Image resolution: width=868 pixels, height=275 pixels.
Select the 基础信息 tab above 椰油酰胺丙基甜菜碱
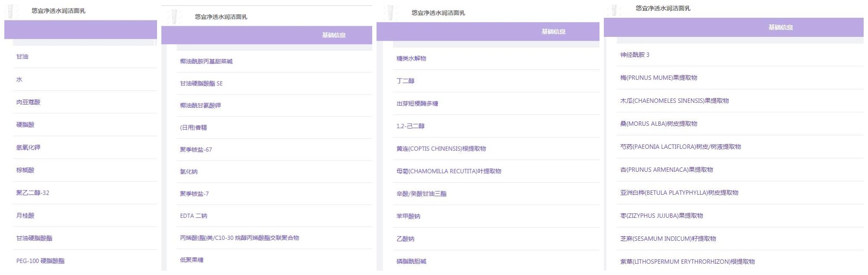tap(333, 35)
